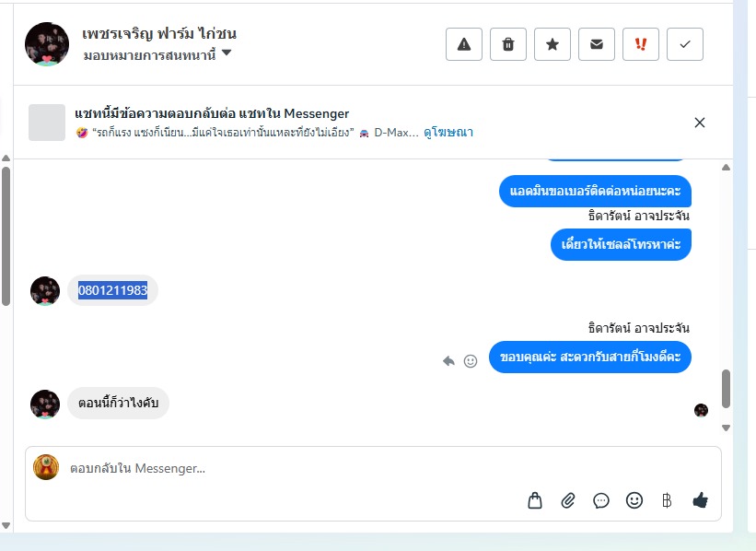
Task: React to the ขอบคุณค่ะ message with emoji icon
Action: point(471,361)
